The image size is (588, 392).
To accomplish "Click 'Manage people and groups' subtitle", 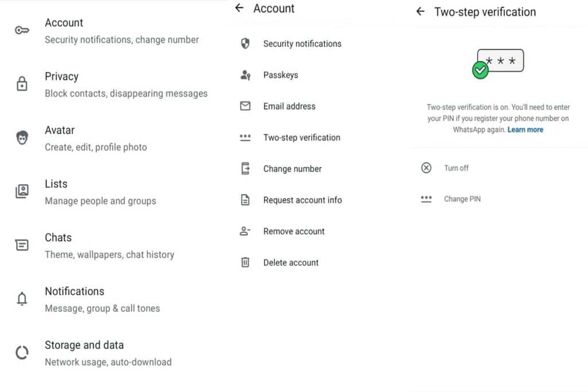I will pyautogui.click(x=100, y=201).
